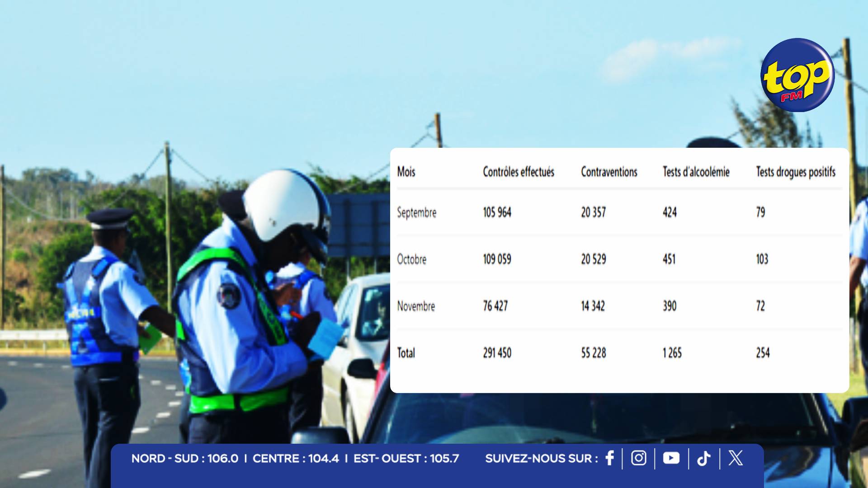Screen dimensions: 868x488
Task: Select the Octobre row label
Action: coord(411,259)
